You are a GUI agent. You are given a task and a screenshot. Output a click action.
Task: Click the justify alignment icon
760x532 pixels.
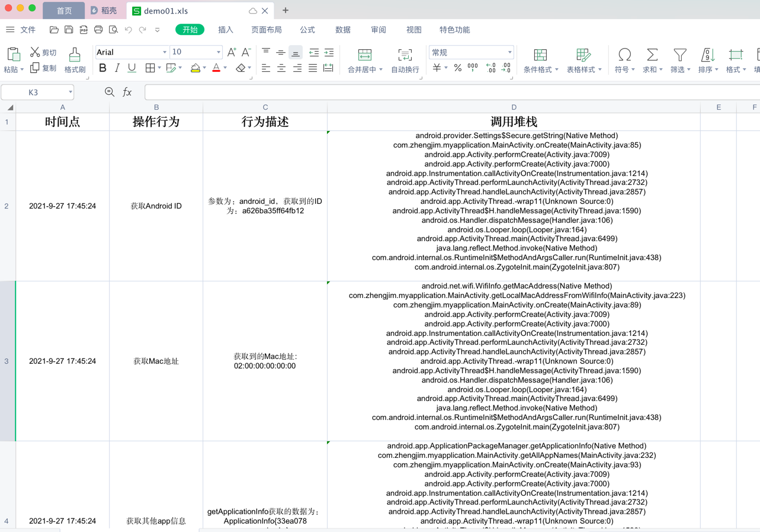313,69
